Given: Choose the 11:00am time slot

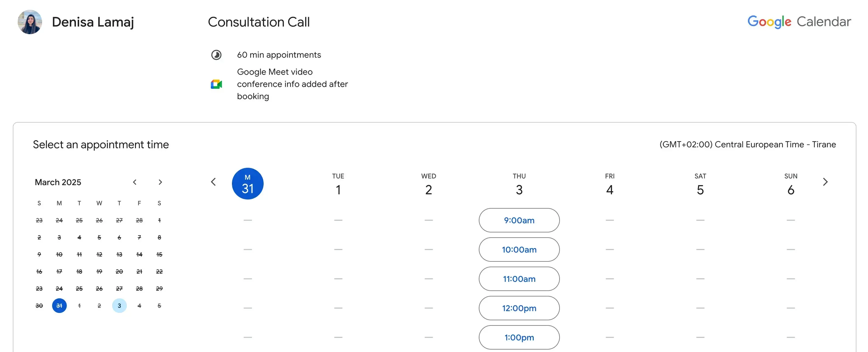Looking at the screenshot, I should click(x=519, y=279).
